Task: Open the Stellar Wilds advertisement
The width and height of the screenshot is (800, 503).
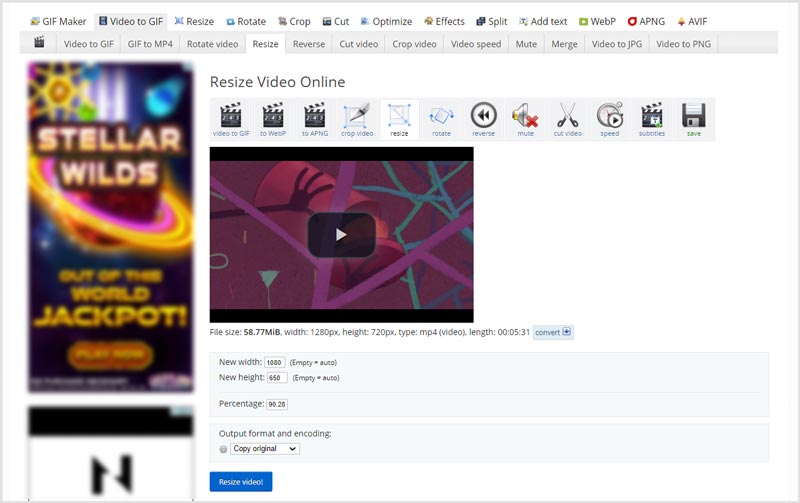Action: click(x=111, y=227)
